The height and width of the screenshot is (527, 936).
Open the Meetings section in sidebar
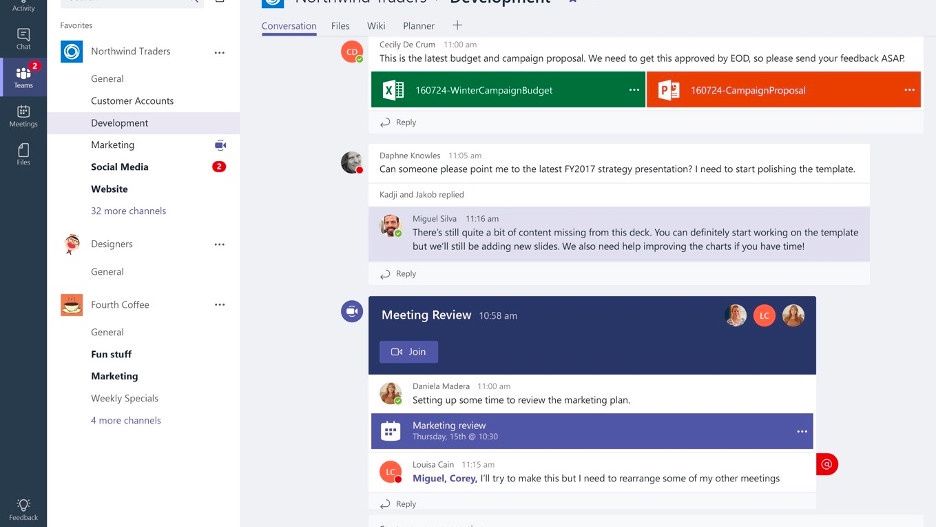click(x=23, y=116)
